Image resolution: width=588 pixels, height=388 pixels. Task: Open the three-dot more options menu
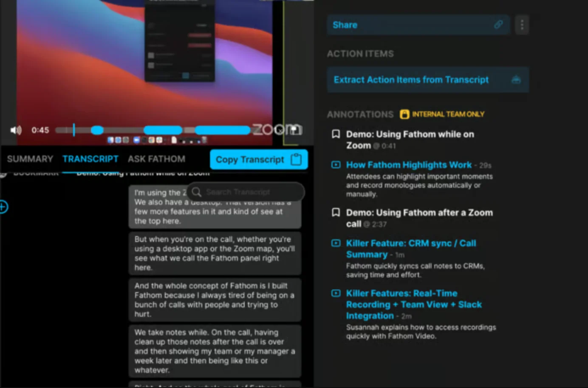[x=522, y=25]
